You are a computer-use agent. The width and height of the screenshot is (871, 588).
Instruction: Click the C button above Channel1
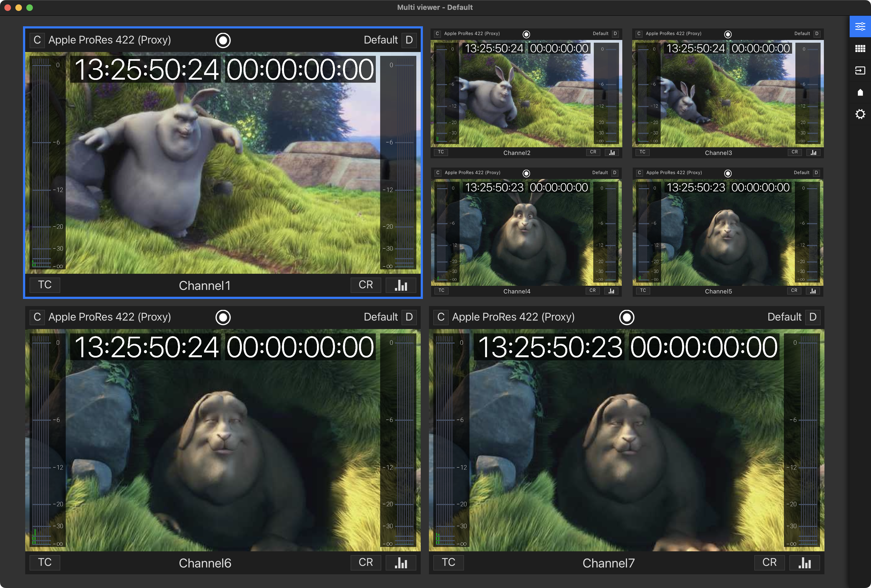click(37, 40)
